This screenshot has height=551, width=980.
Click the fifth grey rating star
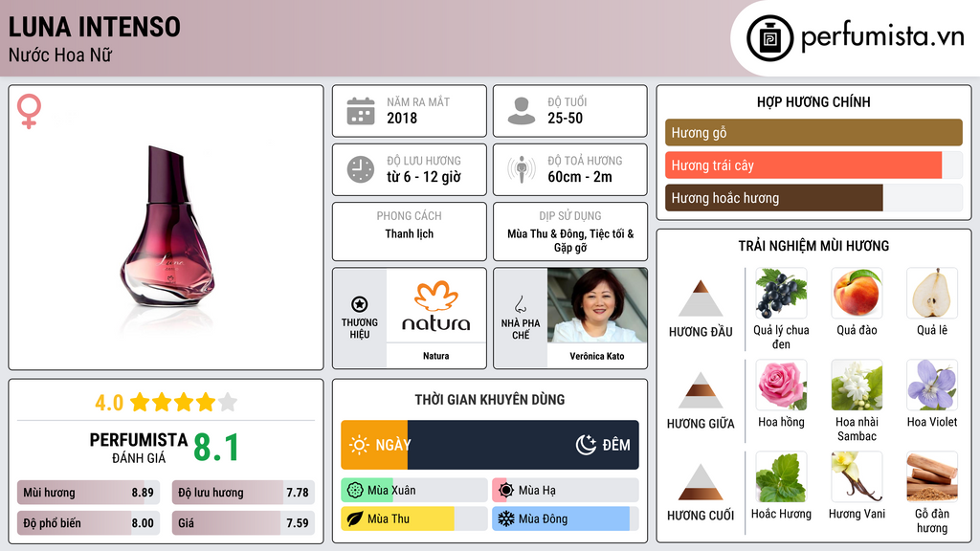pyautogui.click(x=228, y=402)
